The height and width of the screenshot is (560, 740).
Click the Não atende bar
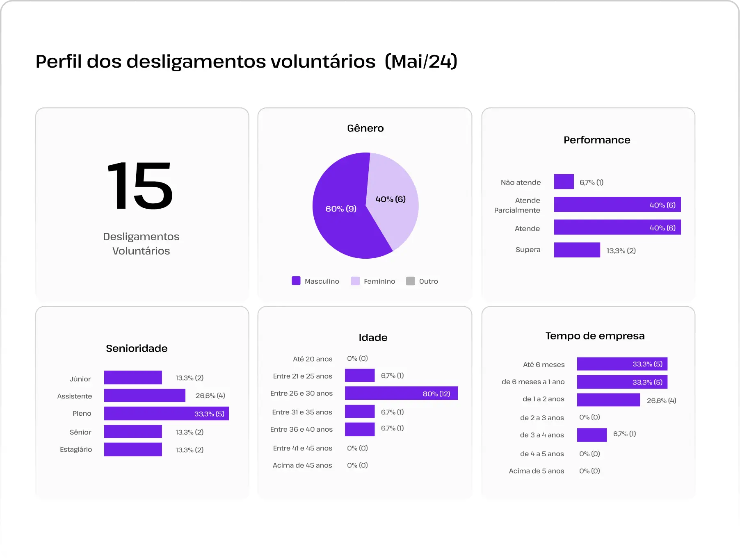coord(564,182)
